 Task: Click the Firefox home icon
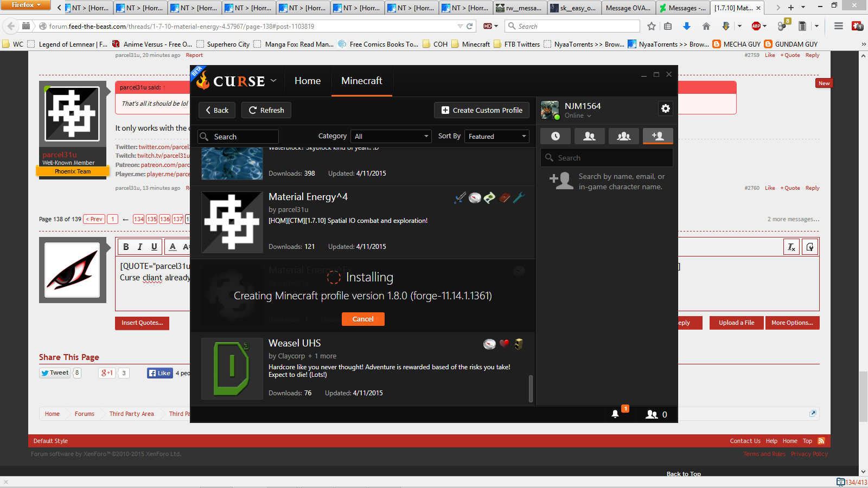706,26
